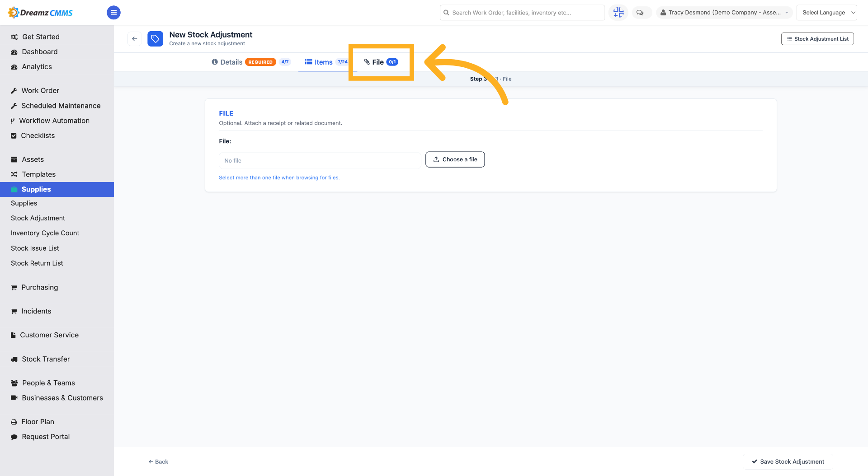Click the back arrow beside New Stock Adjustment
The width and height of the screenshot is (868, 476).
pos(134,39)
